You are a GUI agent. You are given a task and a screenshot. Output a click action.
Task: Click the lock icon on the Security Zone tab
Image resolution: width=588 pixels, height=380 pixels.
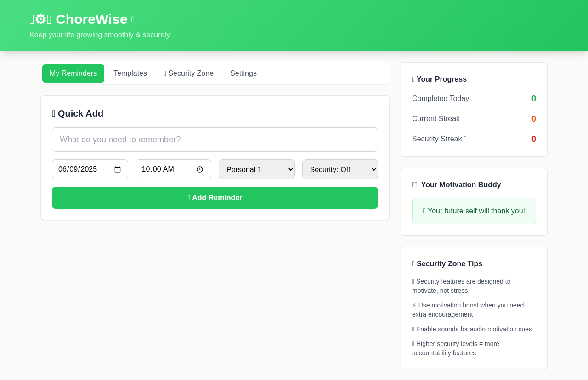pos(164,73)
